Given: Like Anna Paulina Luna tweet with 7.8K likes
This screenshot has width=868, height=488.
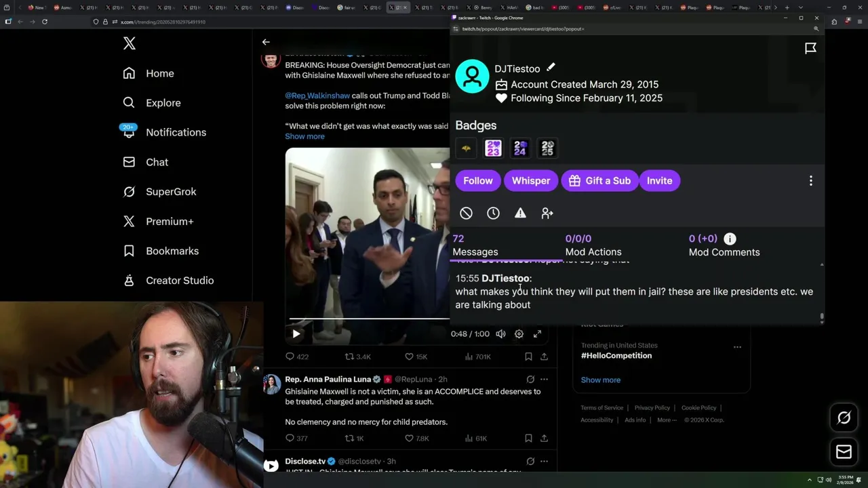Looking at the screenshot, I should tap(416, 439).
